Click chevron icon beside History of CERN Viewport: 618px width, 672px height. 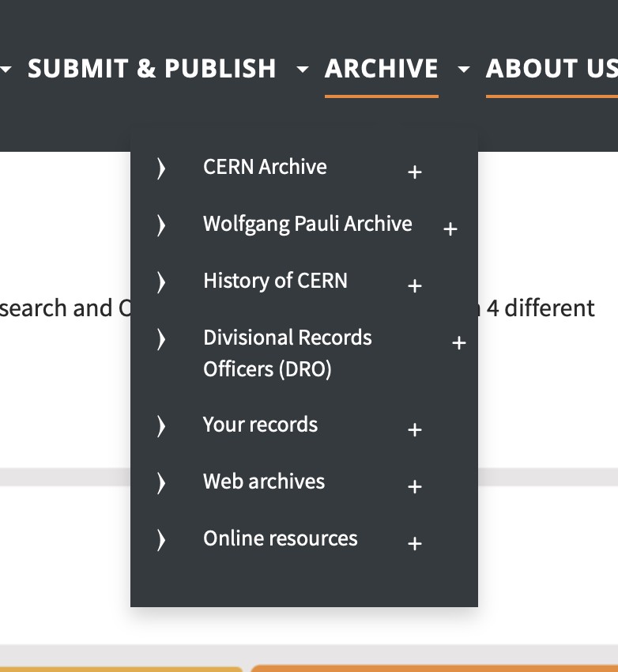pyautogui.click(x=161, y=281)
